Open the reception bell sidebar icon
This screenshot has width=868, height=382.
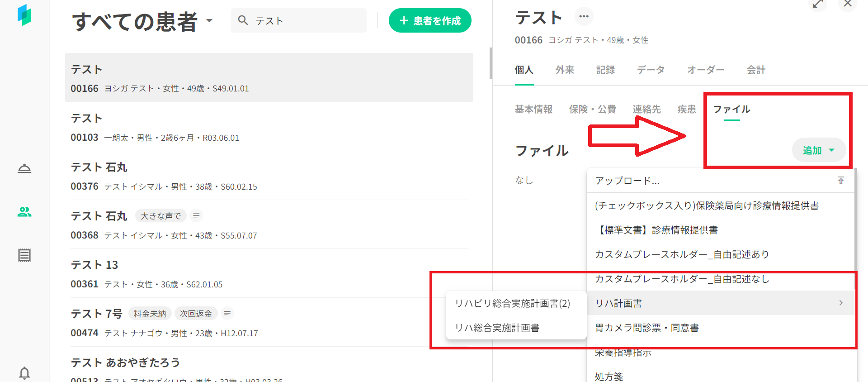[x=24, y=168]
